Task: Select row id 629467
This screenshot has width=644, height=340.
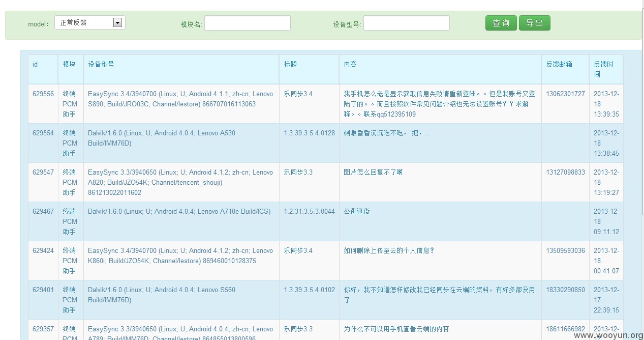Action: click(x=43, y=212)
